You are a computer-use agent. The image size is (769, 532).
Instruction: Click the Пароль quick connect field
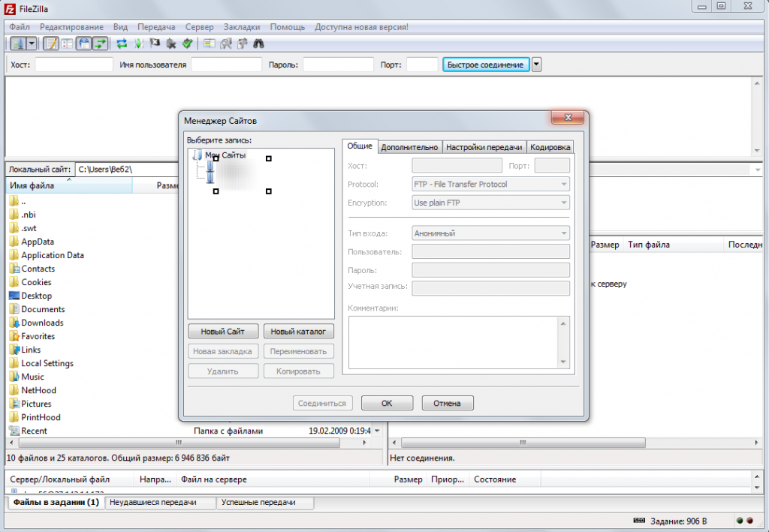tap(339, 65)
